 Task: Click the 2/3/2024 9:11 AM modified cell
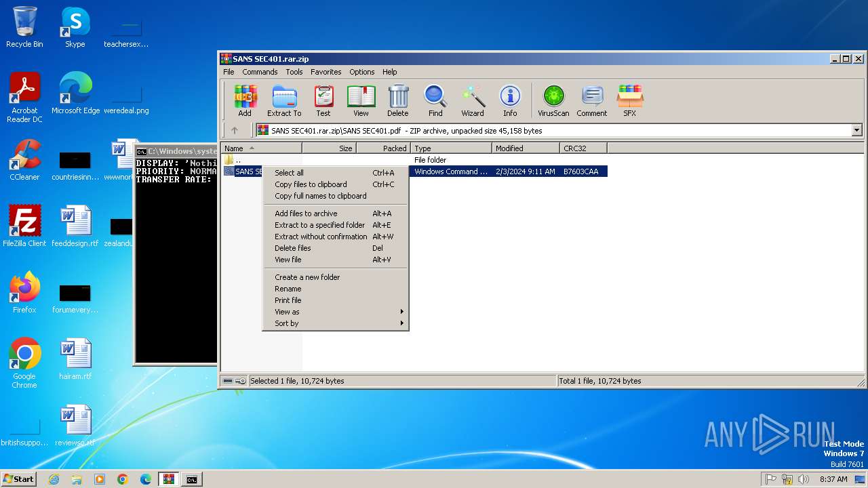pyautogui.click(x=526, y=171)
